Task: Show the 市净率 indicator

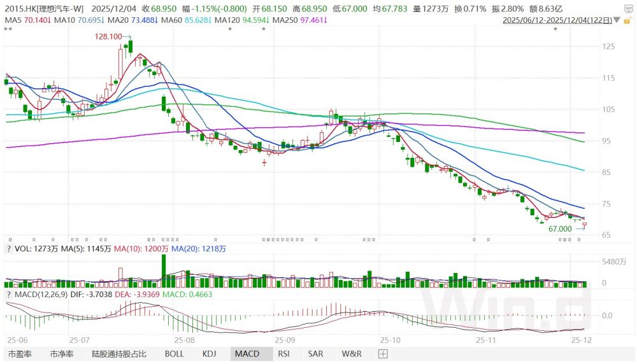Action: pyautogui.click(x=62, y=354)
